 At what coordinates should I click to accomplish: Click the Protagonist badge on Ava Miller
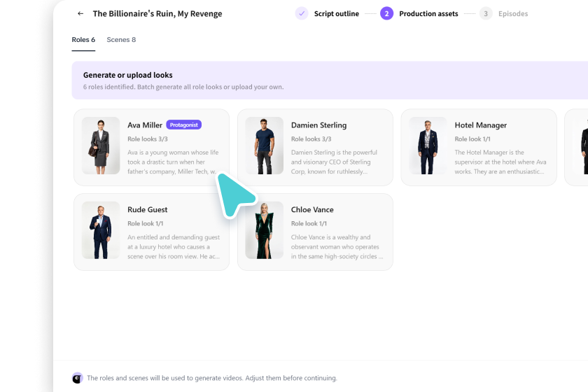[x=183, y=125]
